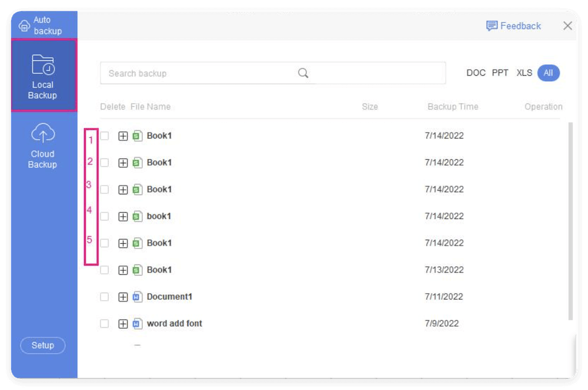Expand the Document1 entry
Image resolution: width=588 pixels, height=390 pixels.
point(123,297)
